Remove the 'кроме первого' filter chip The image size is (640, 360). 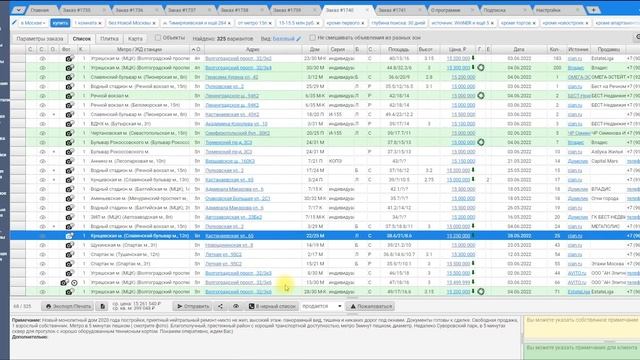click(x=362, y=23)
